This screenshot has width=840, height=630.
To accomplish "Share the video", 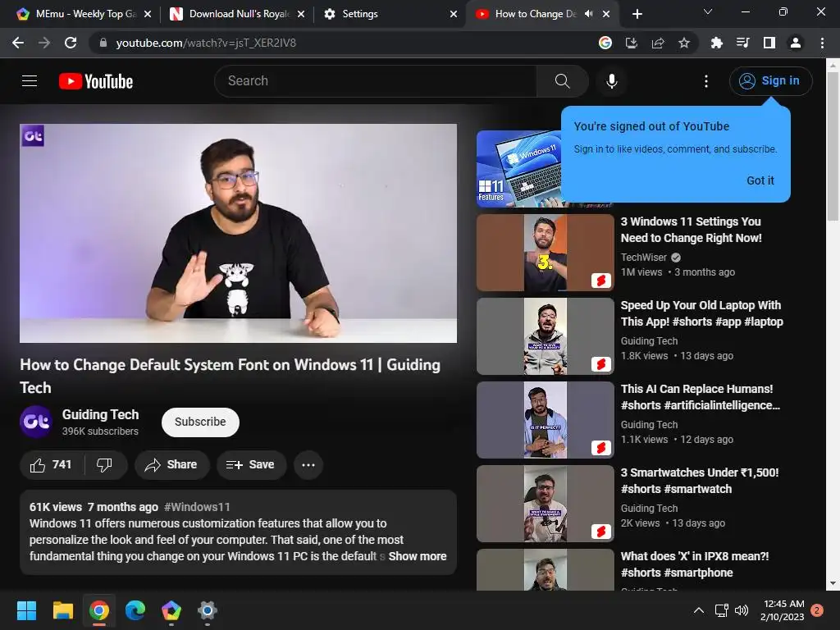I will click(x=171, y=464).
